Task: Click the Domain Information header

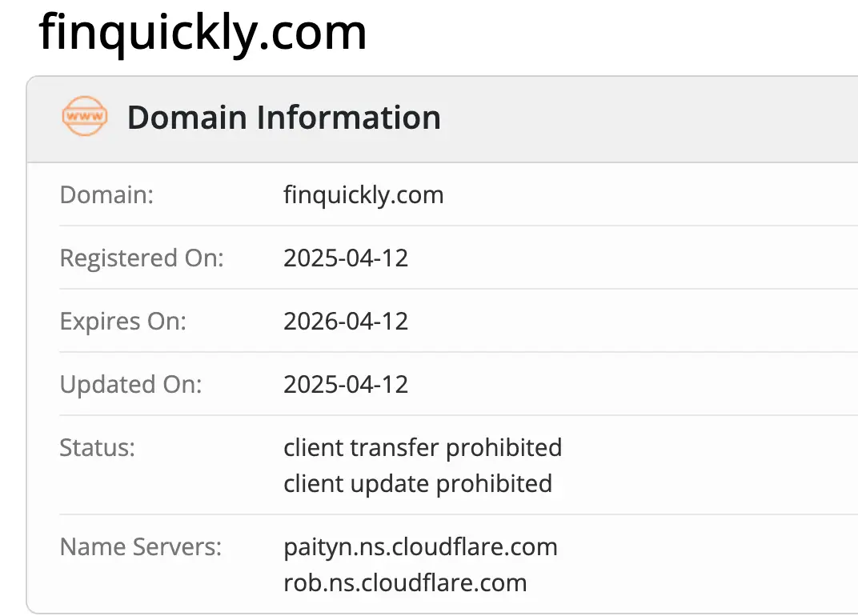Action: 283,118
